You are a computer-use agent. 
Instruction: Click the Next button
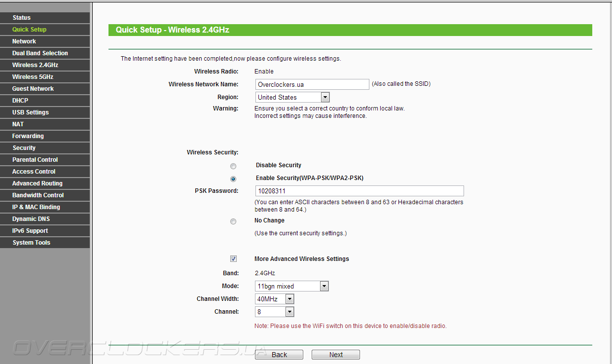pyautogui.click(x=336, y=355)
